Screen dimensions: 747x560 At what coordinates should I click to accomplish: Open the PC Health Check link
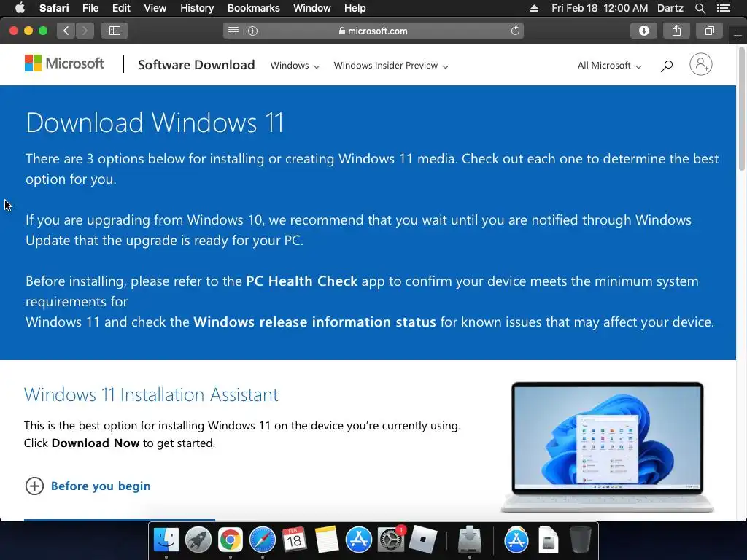pos(301,281)
